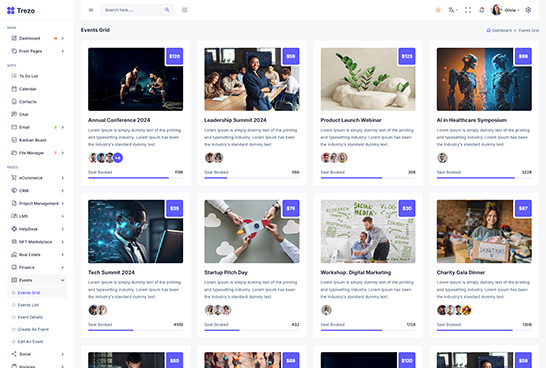The image size is (546, 368).
Task: Click the AI in Healthcare Symposium thumbnail
Action: pyautogui.click(x=484, y=79)
